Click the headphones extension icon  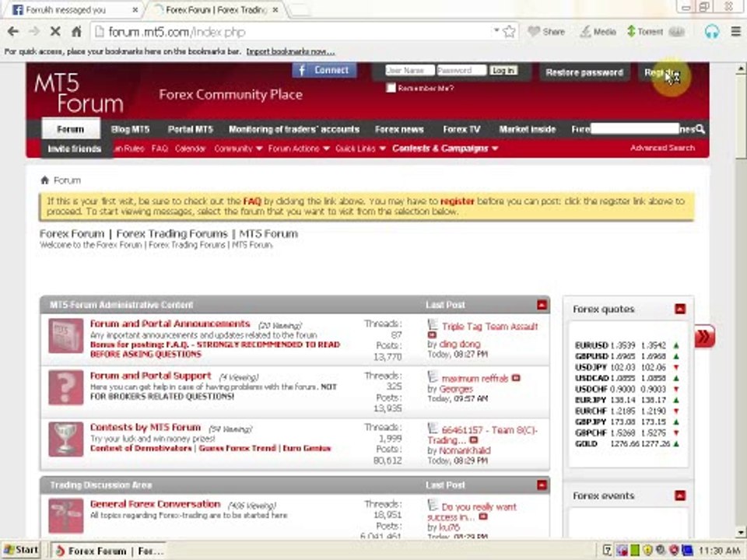[x=712, y=32]
